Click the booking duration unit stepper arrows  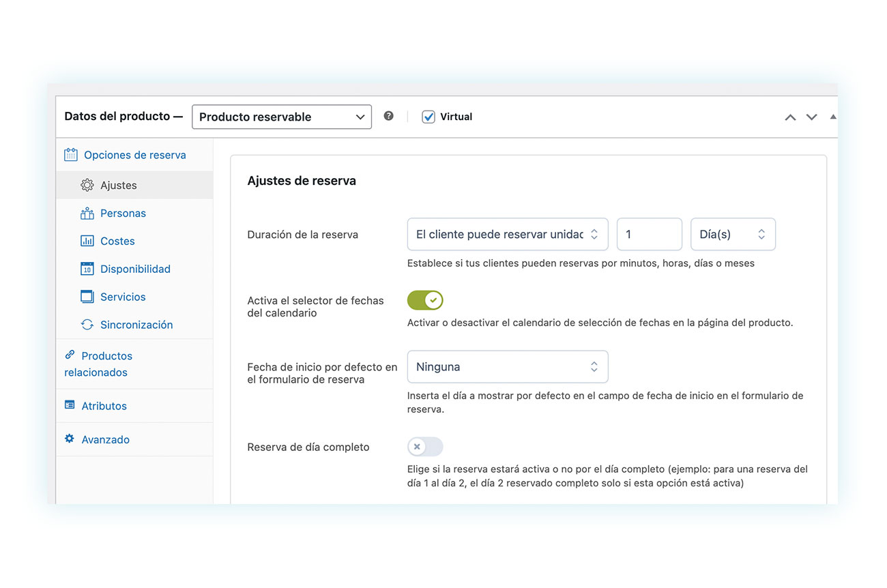pos(762,234)
